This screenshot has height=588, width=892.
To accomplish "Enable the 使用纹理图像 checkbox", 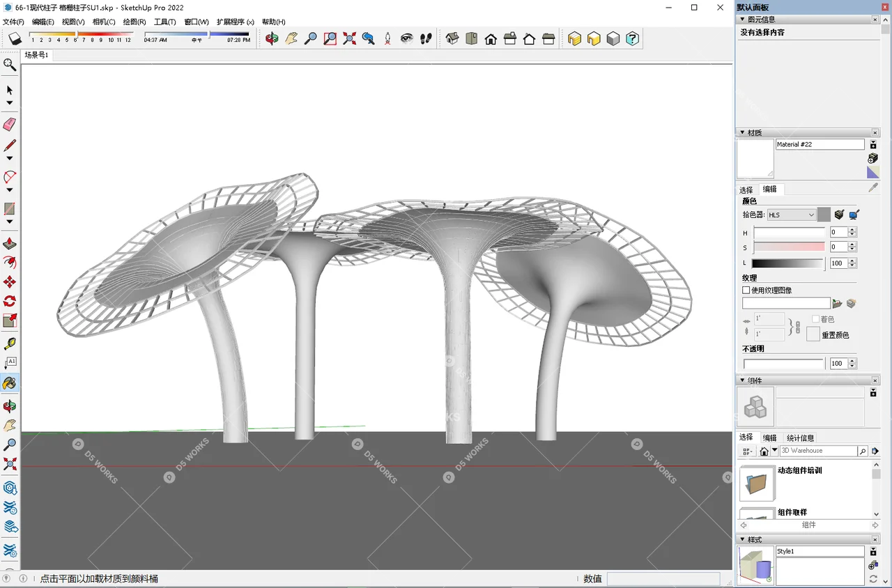I will click(x=745, y=291).
